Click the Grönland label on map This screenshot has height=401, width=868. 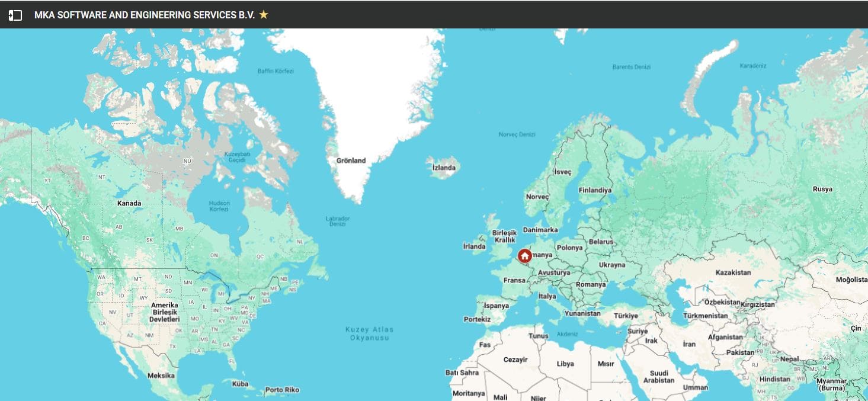click(x=351, y=161)
